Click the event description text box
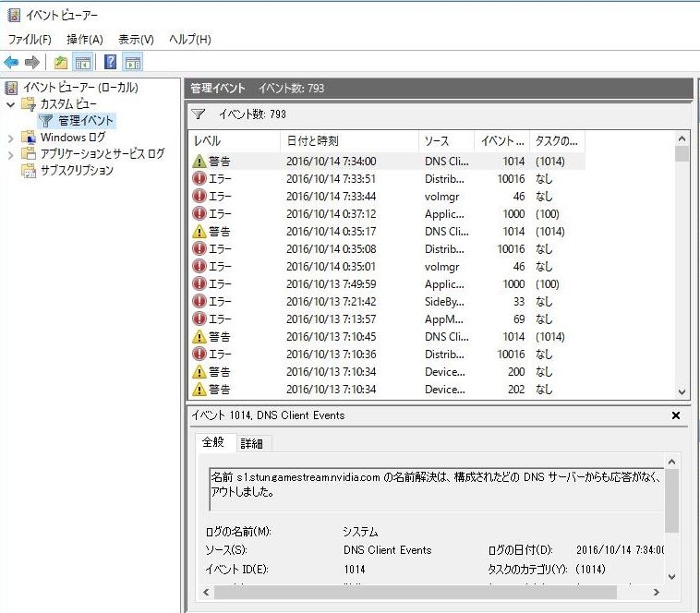This screenshot has height=613, width=700. (437, 489)
